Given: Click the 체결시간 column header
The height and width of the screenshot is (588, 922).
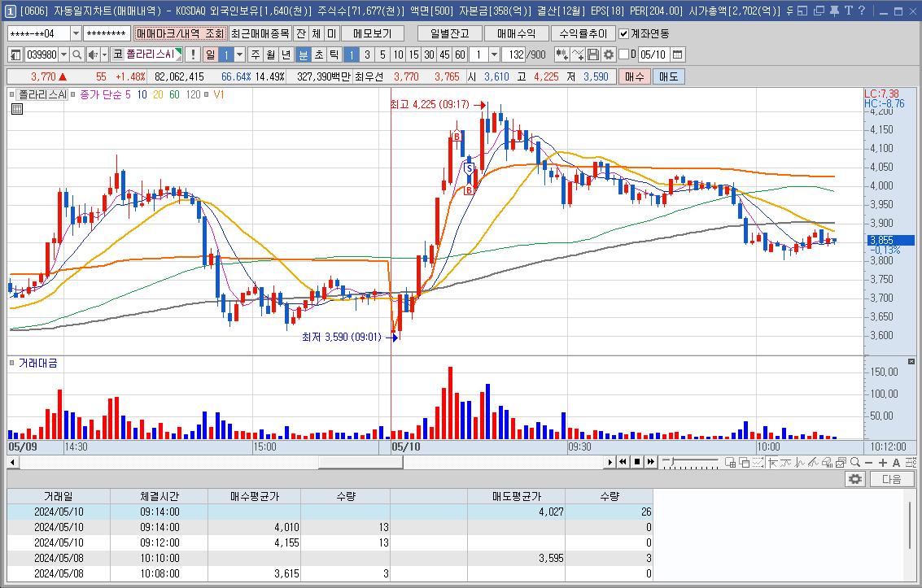Looking at the screenshot, I should tap(159, 496).
